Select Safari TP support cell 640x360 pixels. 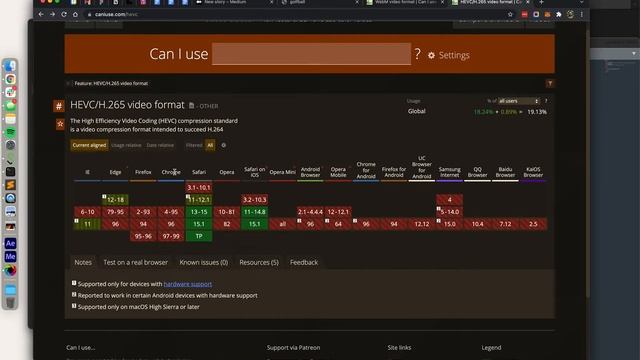(199, 236)
